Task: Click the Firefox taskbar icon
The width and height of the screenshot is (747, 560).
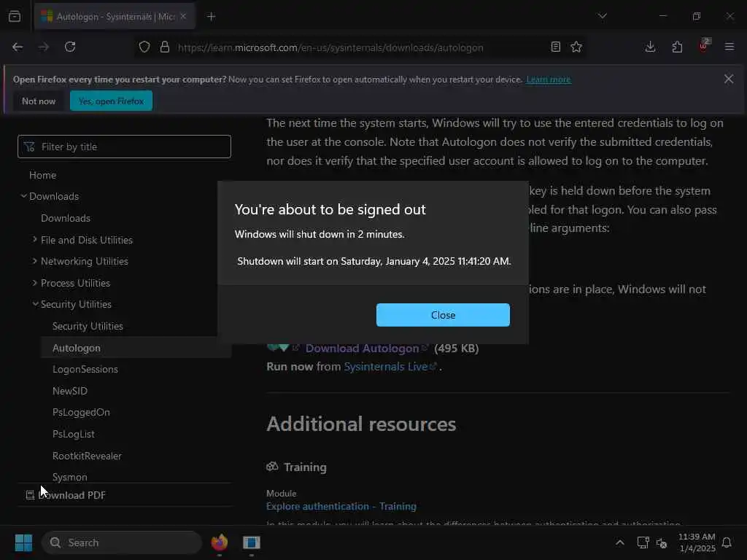Action: 220,542
